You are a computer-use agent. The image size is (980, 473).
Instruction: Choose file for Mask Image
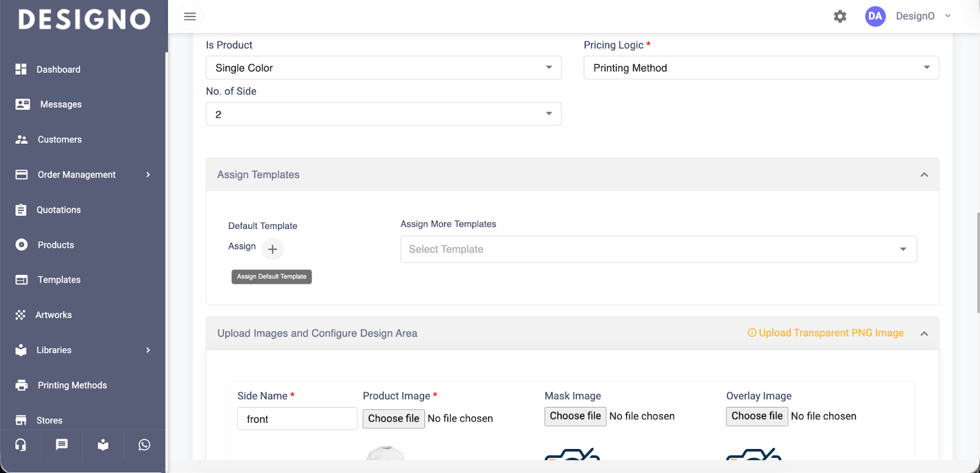click(x=575, y=416)
